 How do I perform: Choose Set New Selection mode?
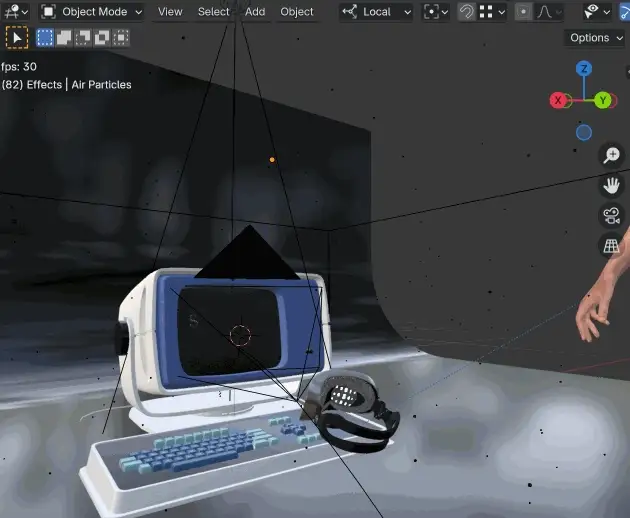coord(44,38)
